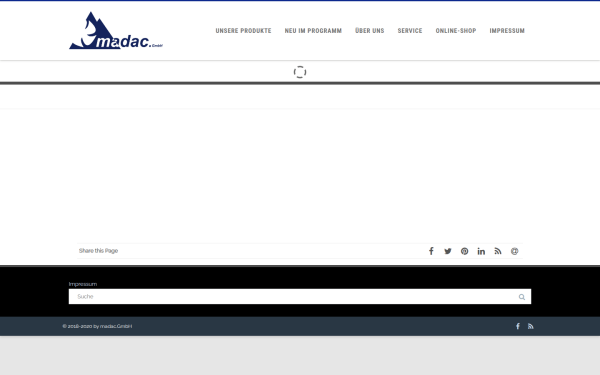Viewport: 600px width, 375px height.
Task: Open the Facebook icon in bottom bar
Action: (x=518, y=326)
